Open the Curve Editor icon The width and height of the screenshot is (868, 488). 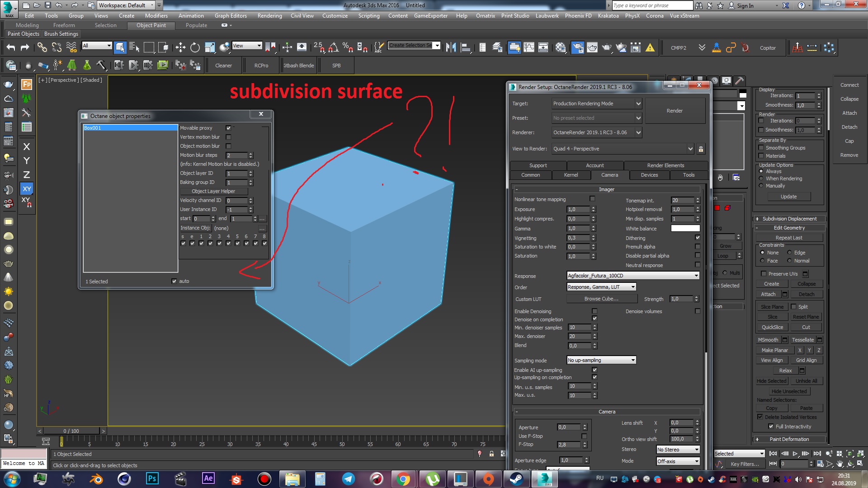pos(529,47)
